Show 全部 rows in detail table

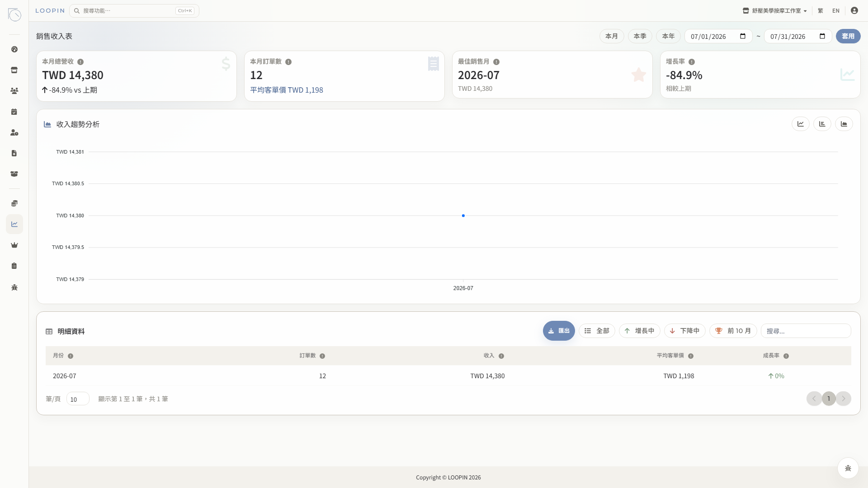[597, 331]
